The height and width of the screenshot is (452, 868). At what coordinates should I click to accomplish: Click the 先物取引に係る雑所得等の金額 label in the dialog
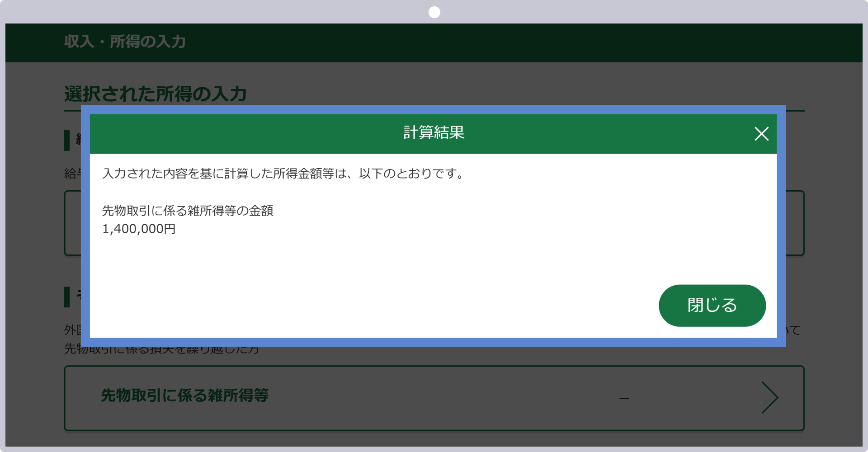(188, 211)
